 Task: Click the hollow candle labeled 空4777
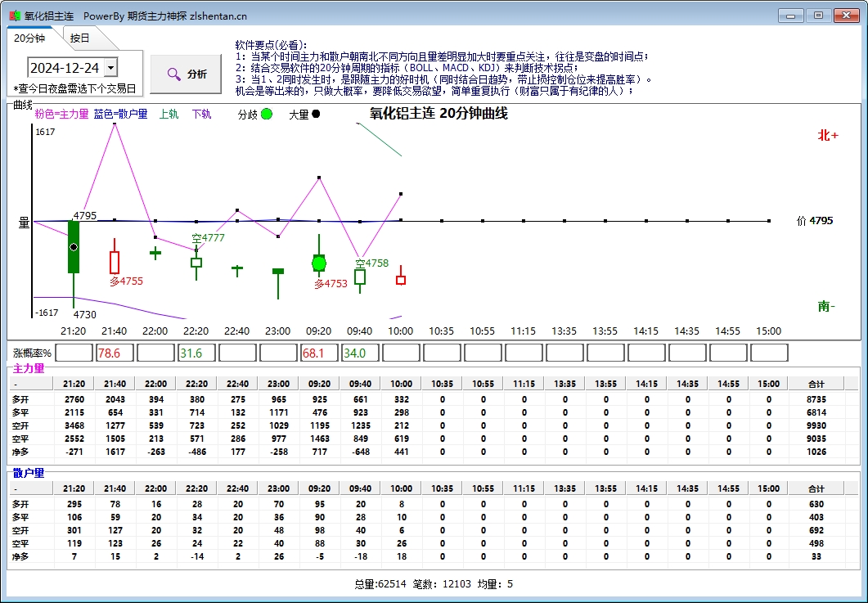[x=196, y=263]
